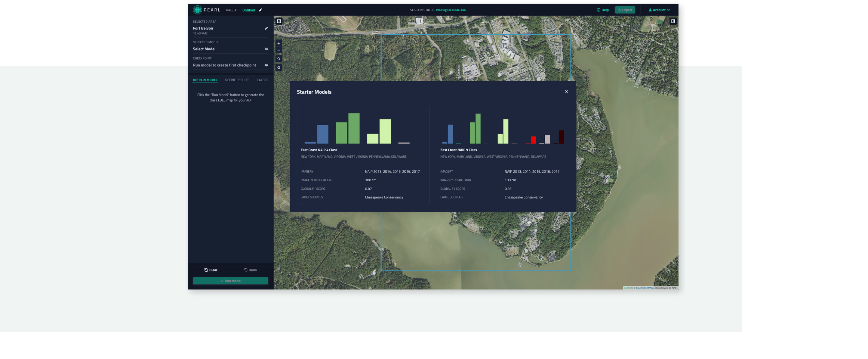Click the Export button

[625, 10]
